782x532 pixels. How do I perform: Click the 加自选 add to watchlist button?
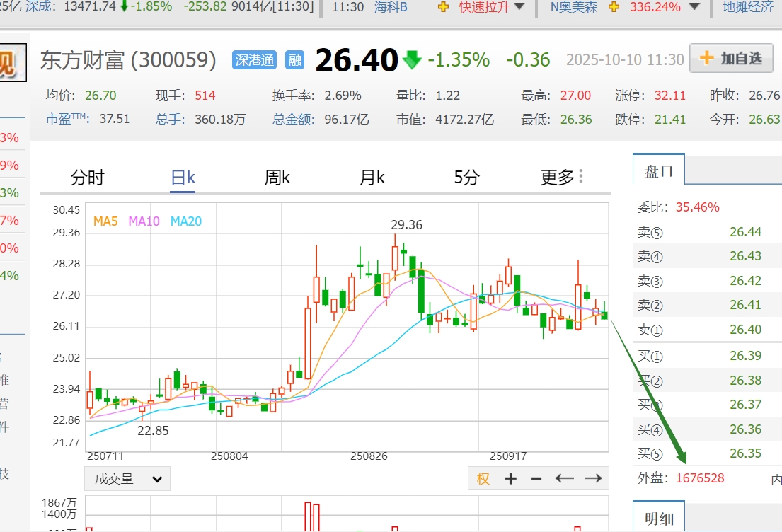tap(731, 58)
